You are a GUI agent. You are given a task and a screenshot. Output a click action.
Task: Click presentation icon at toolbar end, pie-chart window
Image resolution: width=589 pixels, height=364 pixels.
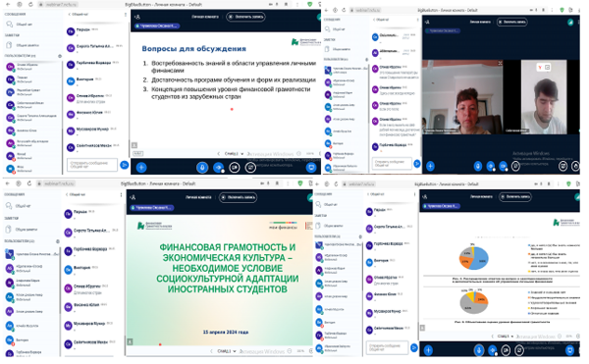[569, 350]
